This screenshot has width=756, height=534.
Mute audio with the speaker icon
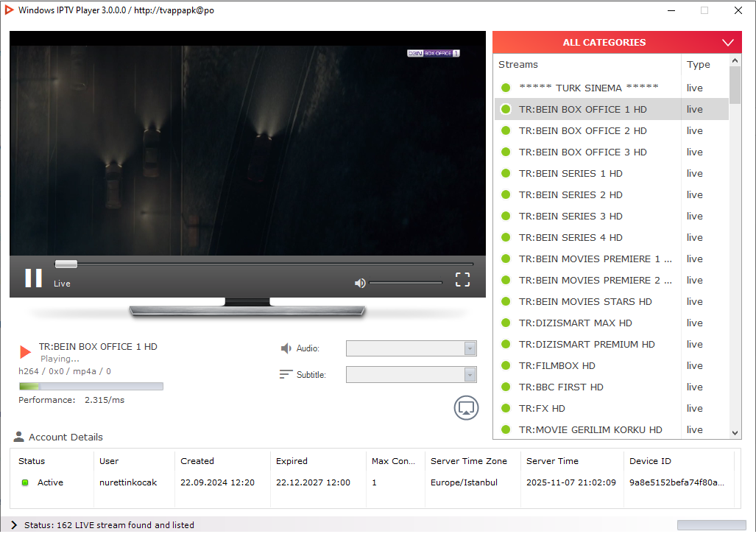pyautogui.click(x=360, y=283)
